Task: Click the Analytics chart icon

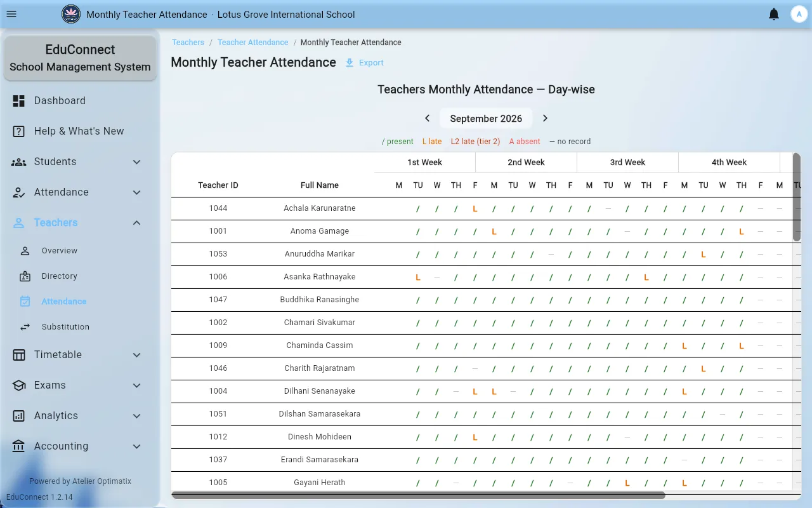Action: click(19, 415)
